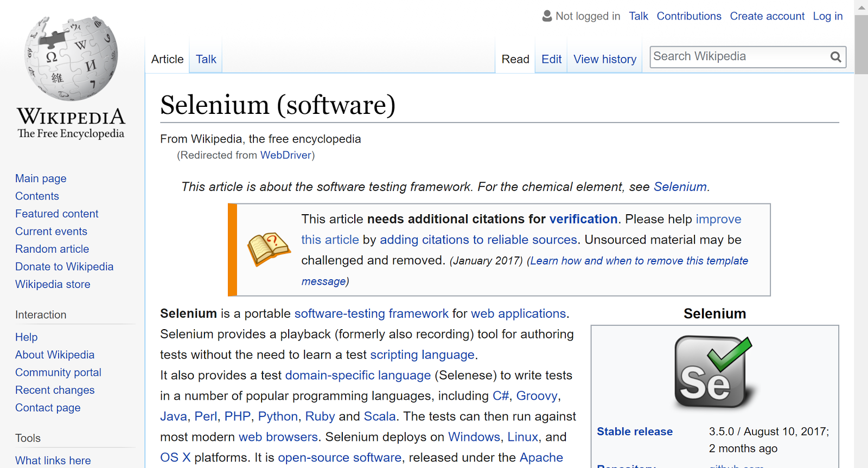This screenshot has height=468, width=868.
Task: Click the not-logged-in user icon
Action: [x=547, y=16]
